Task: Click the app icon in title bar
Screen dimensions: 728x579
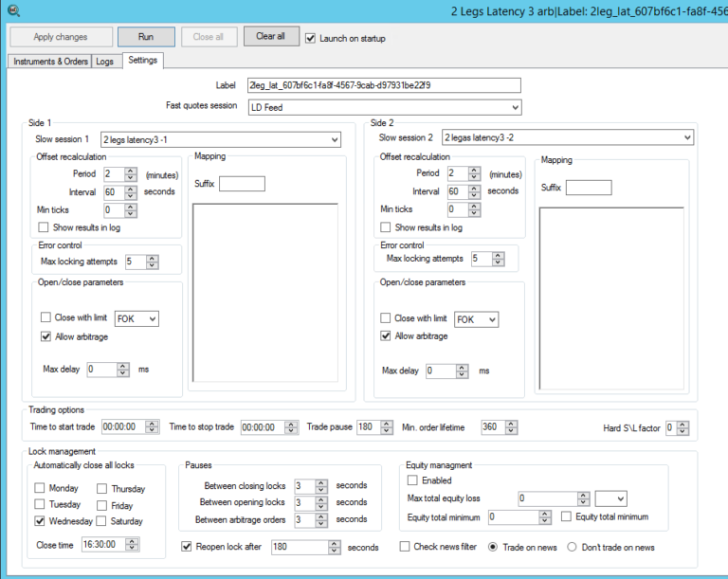Action: pyautogui.click(x=10, y=9)
